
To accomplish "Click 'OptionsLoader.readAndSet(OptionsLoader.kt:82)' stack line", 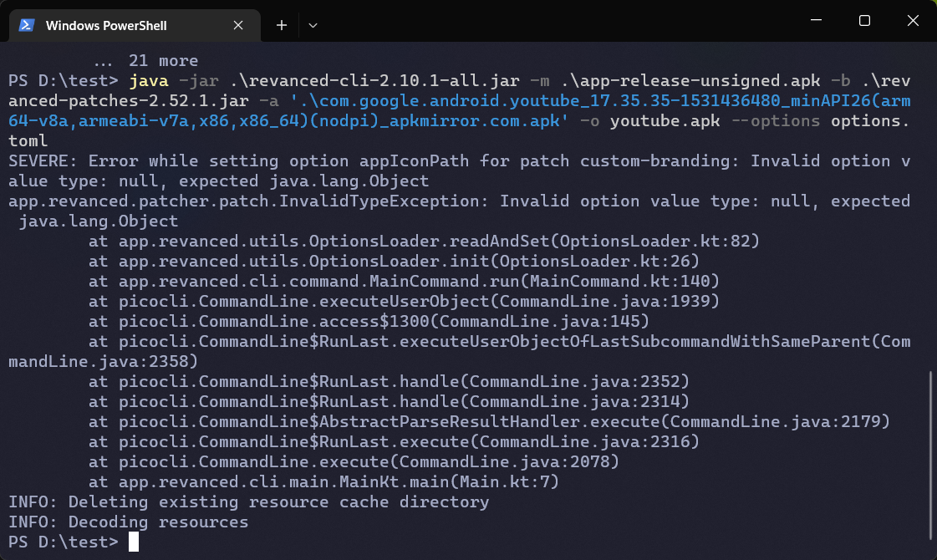I will (424, 241).
